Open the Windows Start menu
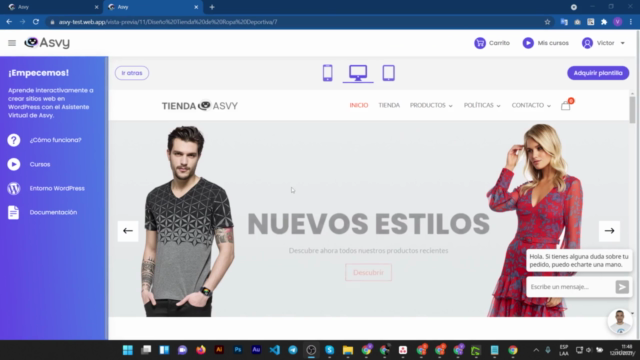The width and height of the screenshot is (640, 360). (128, 350)
